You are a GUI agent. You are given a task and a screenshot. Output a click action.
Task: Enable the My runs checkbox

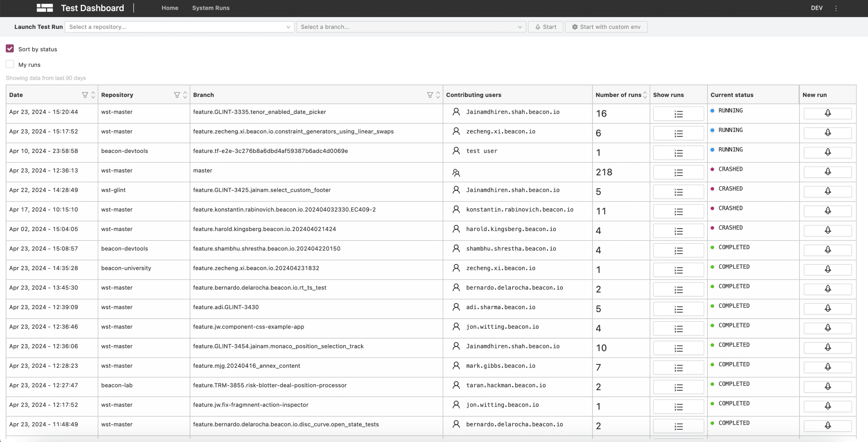tap(10, 64)
